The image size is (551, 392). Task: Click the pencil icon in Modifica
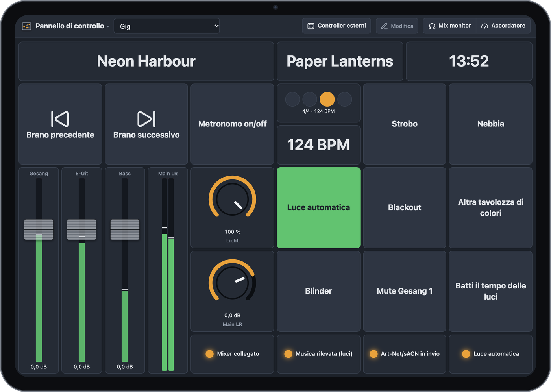(x=384, y=26)
